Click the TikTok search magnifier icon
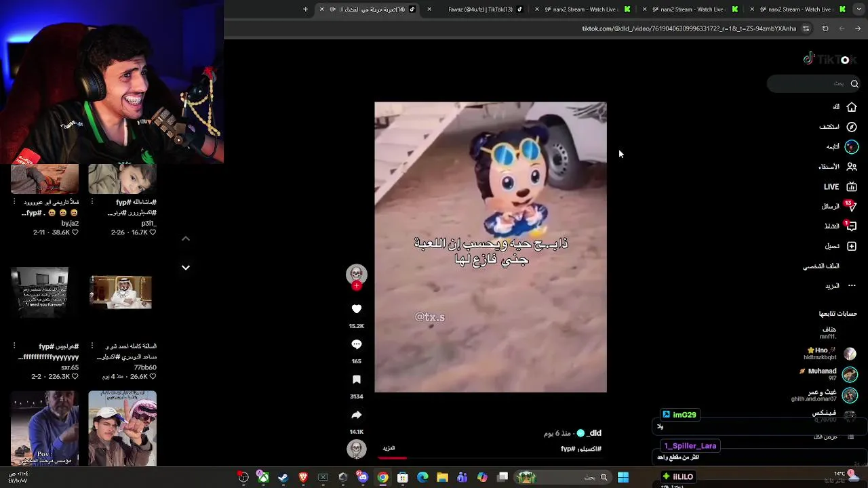The width and height of the screenshot is (868, 488). point(854,84)
